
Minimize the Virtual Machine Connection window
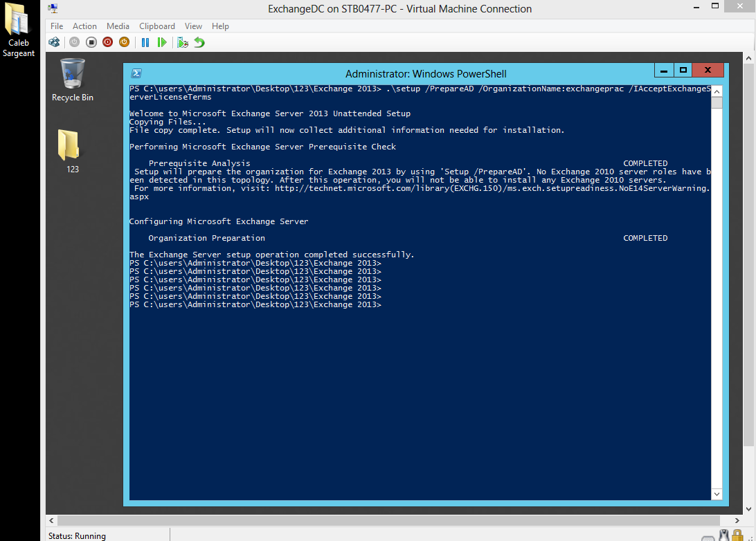[696, 7]
